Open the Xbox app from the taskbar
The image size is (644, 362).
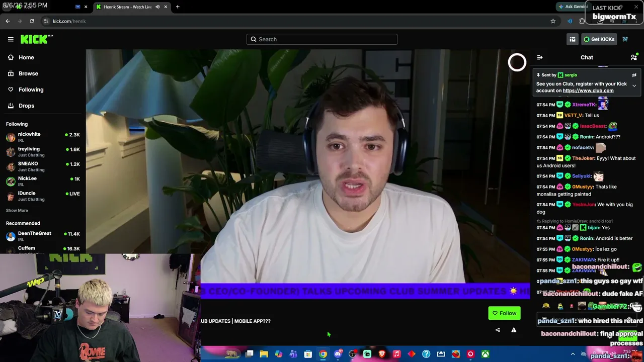485,354
